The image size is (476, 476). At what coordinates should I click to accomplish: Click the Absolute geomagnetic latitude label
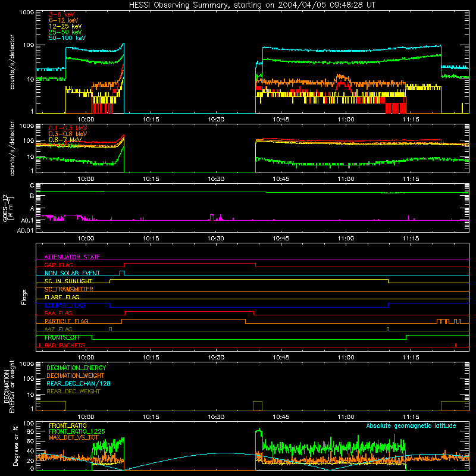[x=411, y=426]
